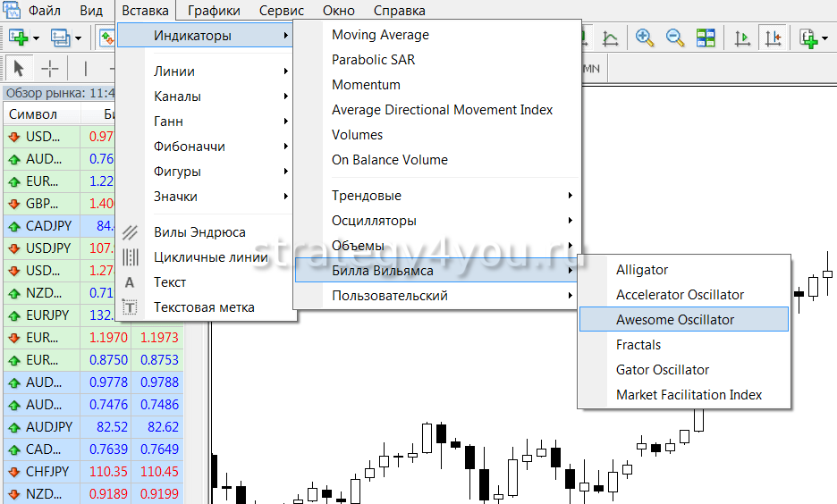Select the CADJPY row in Market Watch
837x504 pixels.
pos(48,226)
